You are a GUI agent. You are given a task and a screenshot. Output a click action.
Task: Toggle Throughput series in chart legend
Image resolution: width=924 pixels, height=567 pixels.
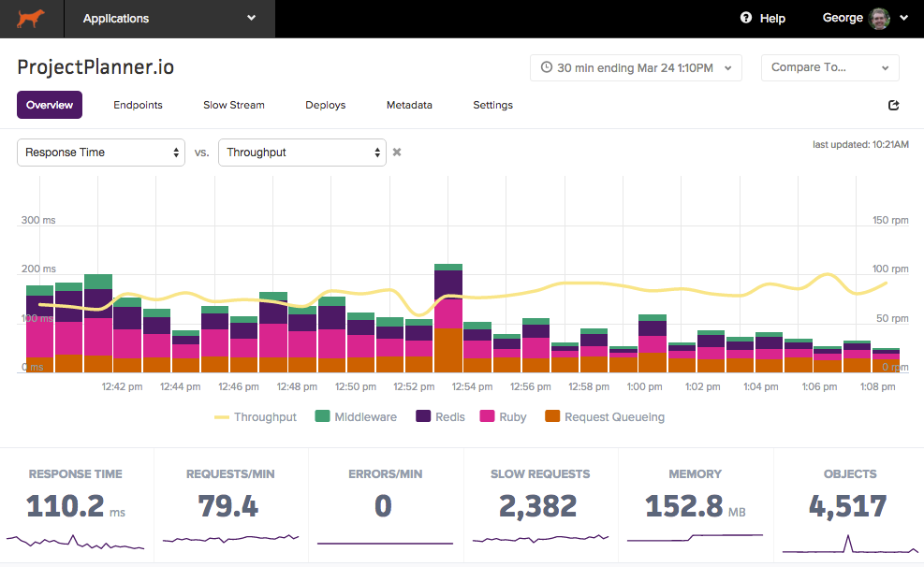click(x=256, y=417)
